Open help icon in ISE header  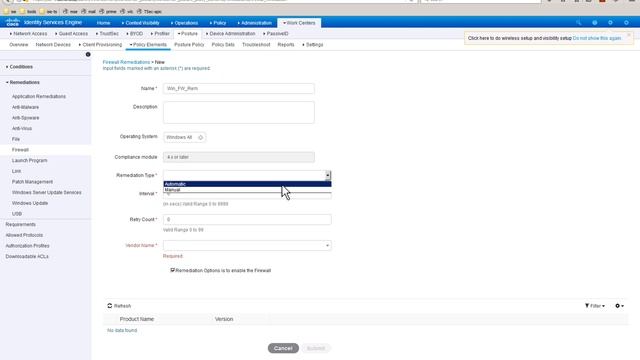595,23
